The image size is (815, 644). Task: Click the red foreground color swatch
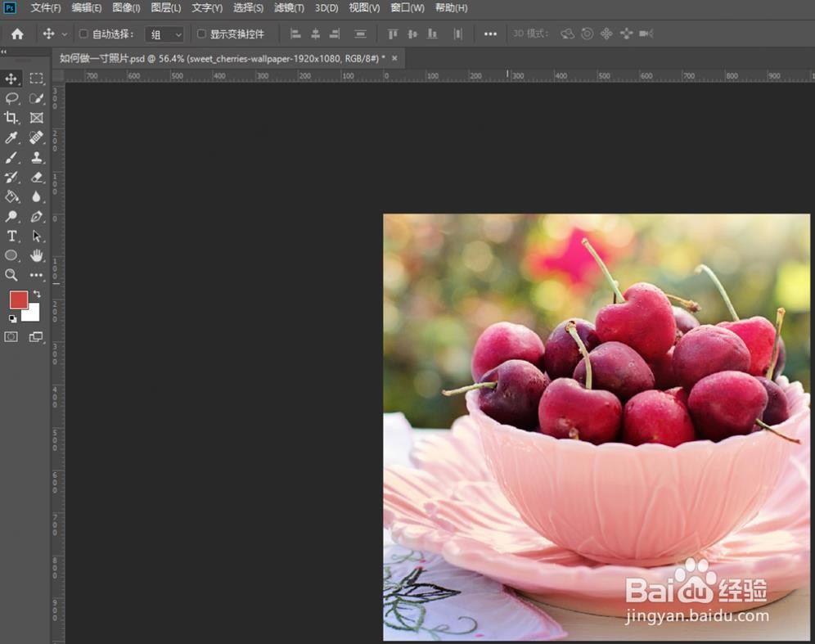(18, 299)
